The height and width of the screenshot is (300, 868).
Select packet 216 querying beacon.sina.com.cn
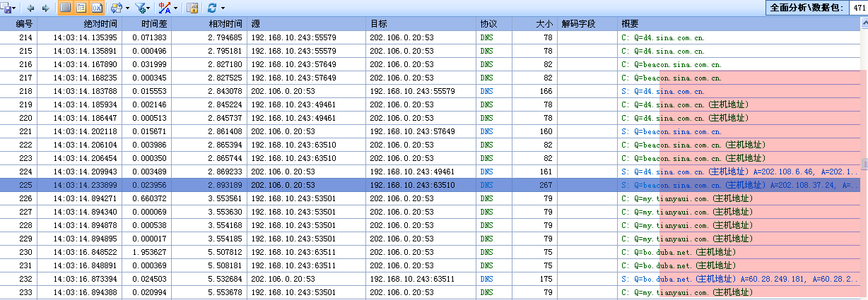pyautogui.click(x=430, y=64)
